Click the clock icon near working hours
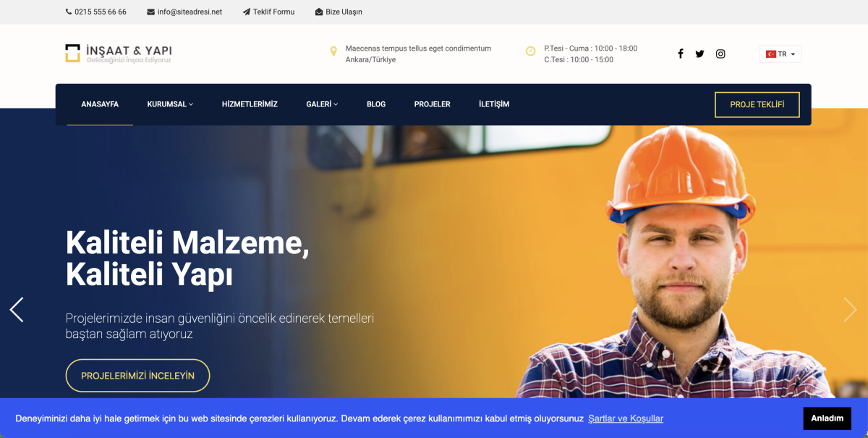Screen dimensions: 868x438 point(530,51)
